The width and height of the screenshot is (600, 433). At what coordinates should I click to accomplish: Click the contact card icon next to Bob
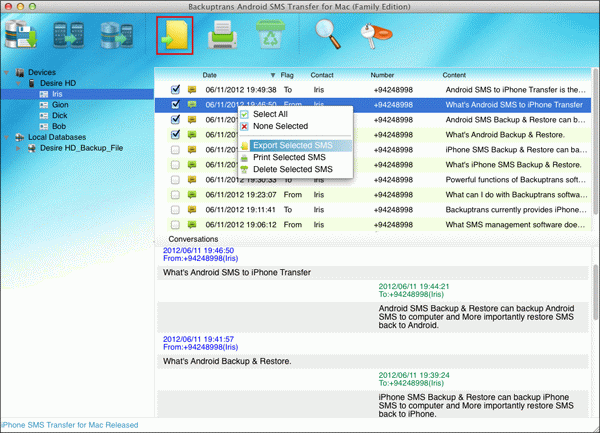[x=44, y=126]
